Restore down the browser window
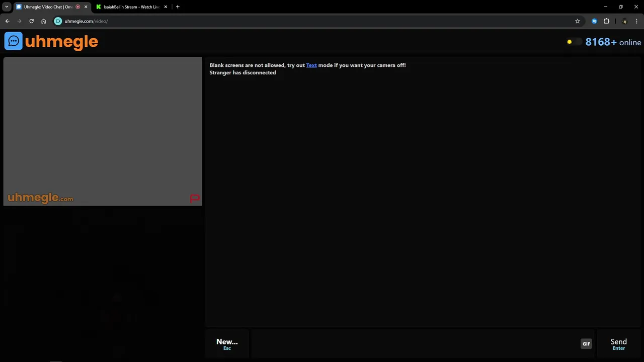Screen dimensions: 644x362 coord(621,7)
